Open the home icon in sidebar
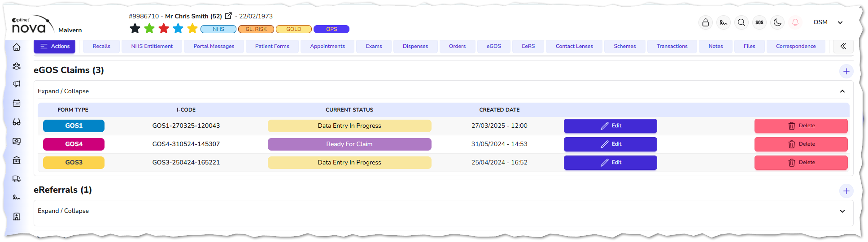This screenshot has height=242, width=868. pyautogui.click(x=17, y=47)
